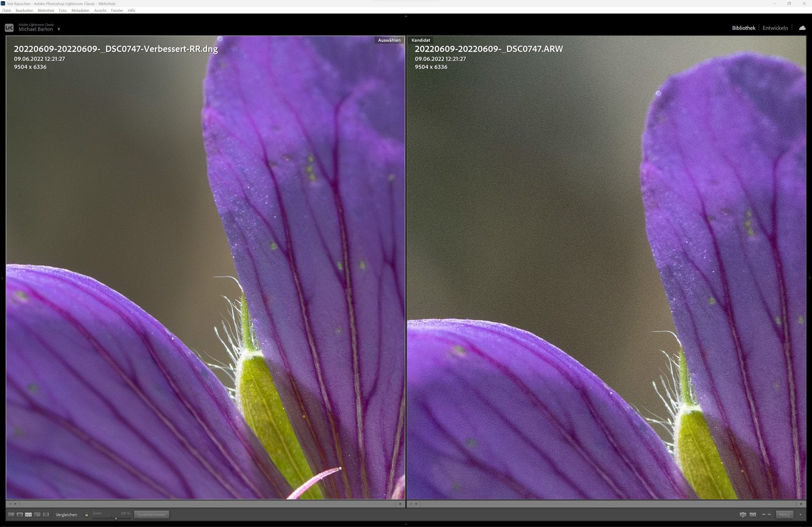Open cloud sync status icon top right
The width and height of the screenshot is (812, 527).
(x=802, y=28)
